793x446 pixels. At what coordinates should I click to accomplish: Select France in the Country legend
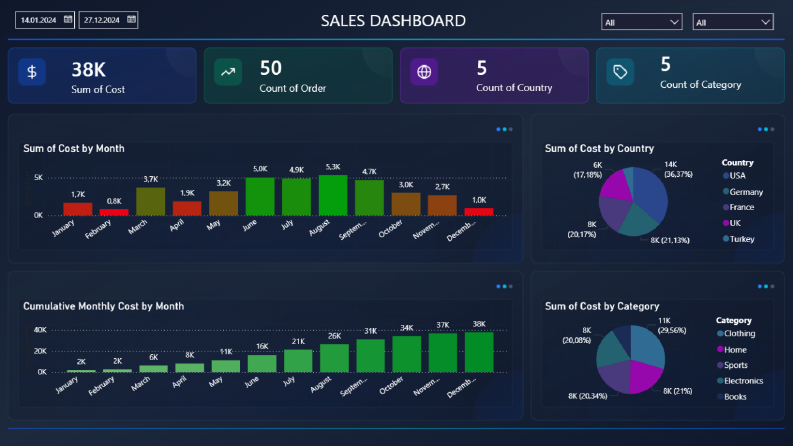739,207
